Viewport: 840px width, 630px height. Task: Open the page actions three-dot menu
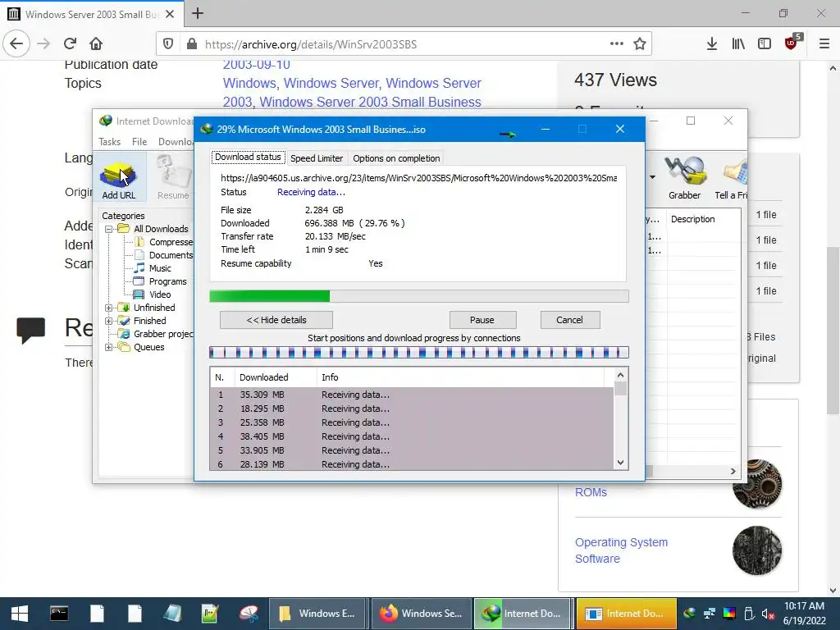tap(617, 44)
